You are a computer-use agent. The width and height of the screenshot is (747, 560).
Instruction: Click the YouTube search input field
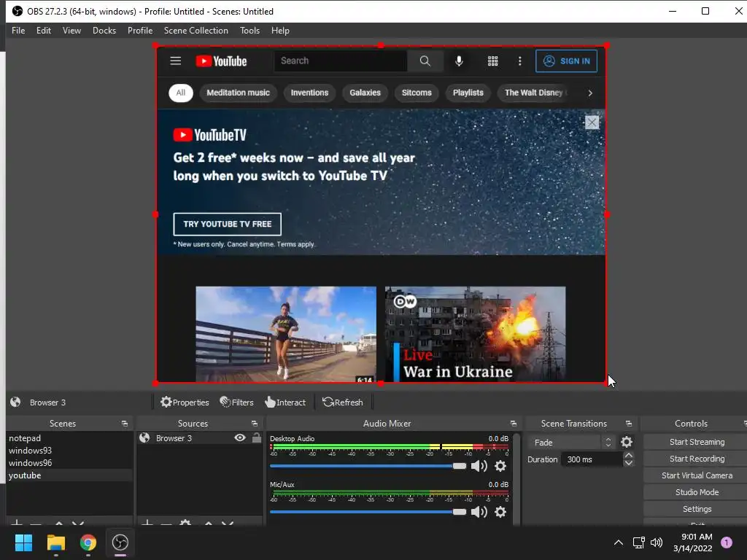pyautogui.click(x=341, y=61)
